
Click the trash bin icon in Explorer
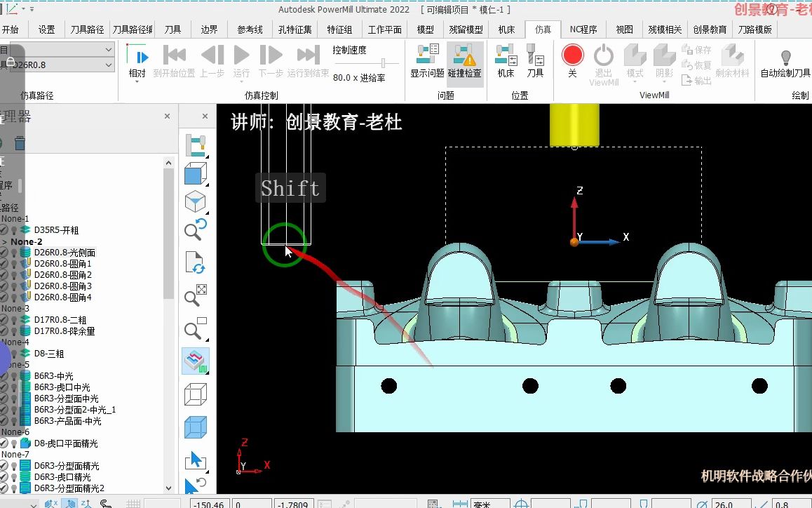[20, 142]
